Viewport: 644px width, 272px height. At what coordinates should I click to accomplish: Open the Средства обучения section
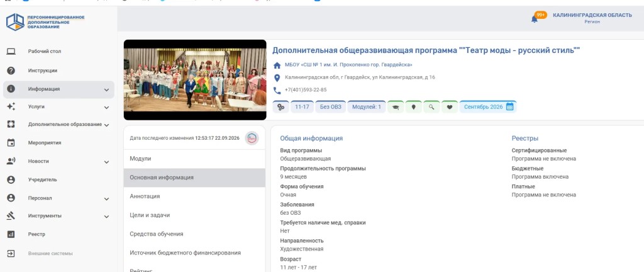click(194, 234)
